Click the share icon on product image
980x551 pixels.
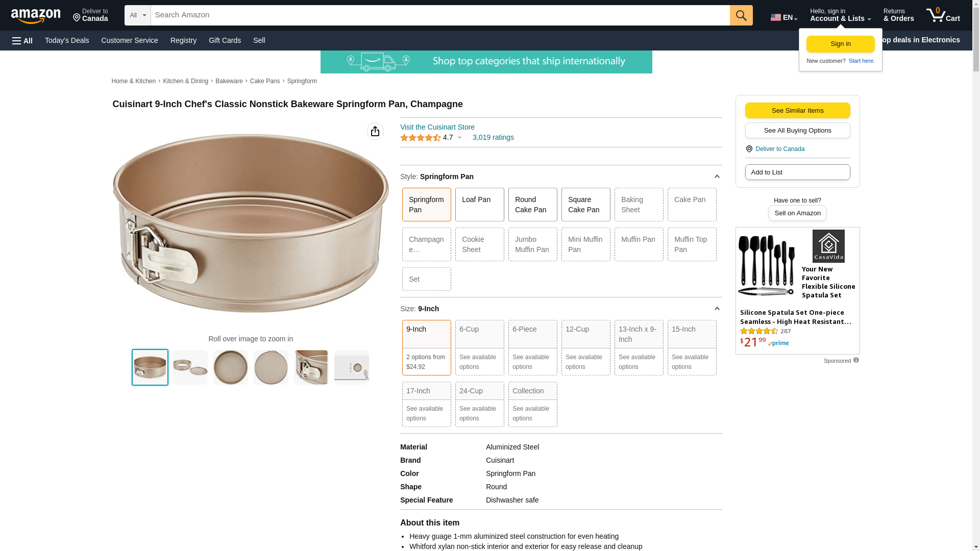coord(375,131)
